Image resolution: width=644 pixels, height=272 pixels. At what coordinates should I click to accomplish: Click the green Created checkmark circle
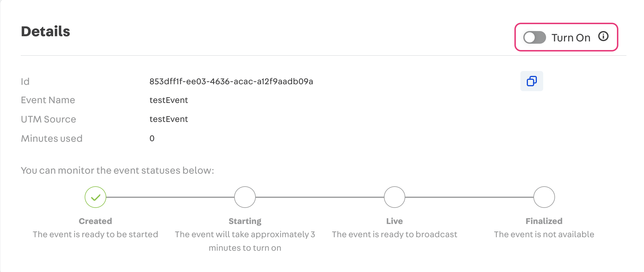tap(95, 197)
